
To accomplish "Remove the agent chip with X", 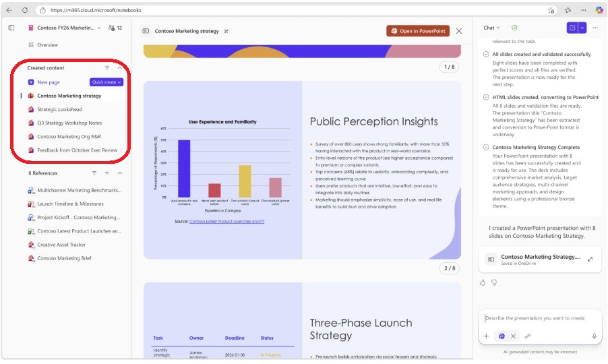I will point(513,336).
